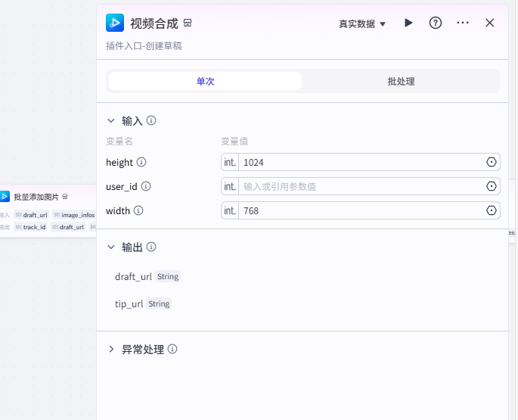This screenshot has height=420, width=518.
Task: Click the info icon next to 异常处理
Action: pyautogui.click(x=172, y=349)
